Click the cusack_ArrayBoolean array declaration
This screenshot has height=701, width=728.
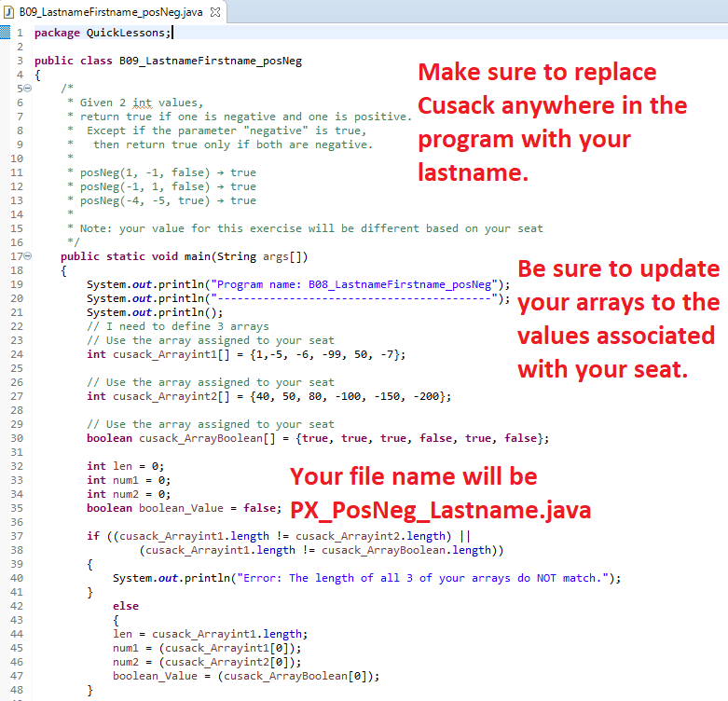click(x=191, y=438)
